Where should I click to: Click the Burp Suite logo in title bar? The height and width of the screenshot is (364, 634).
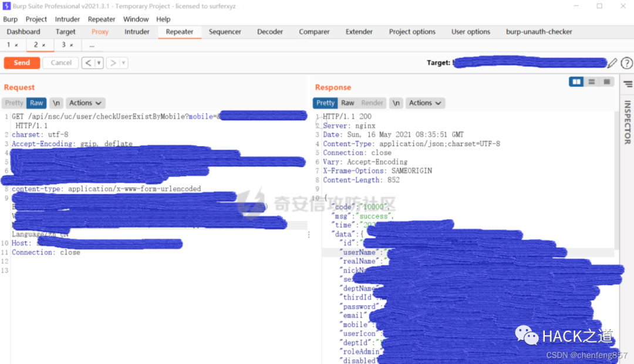pos(6,6)
